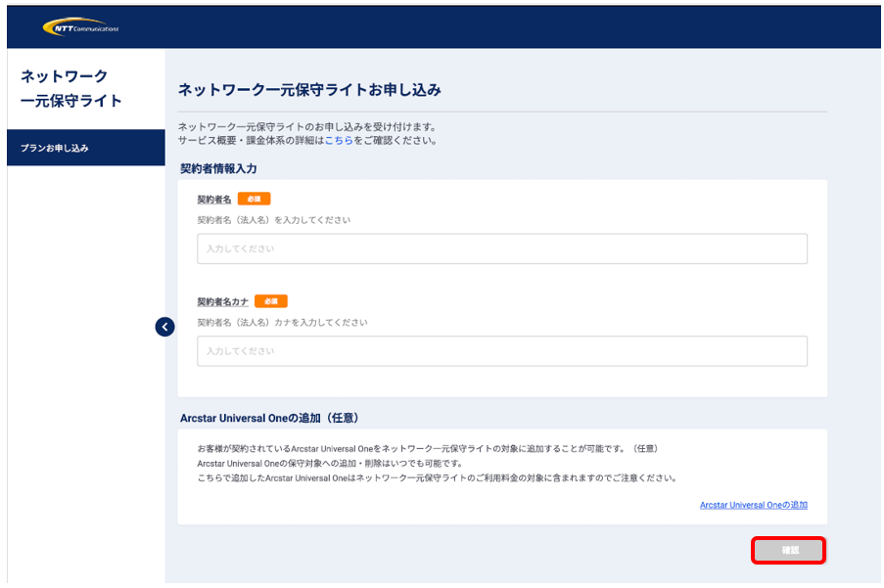Open the プランお申し込み sidebar menu item
The height and width of the screenshot is (588, 884).
point(86,148)
